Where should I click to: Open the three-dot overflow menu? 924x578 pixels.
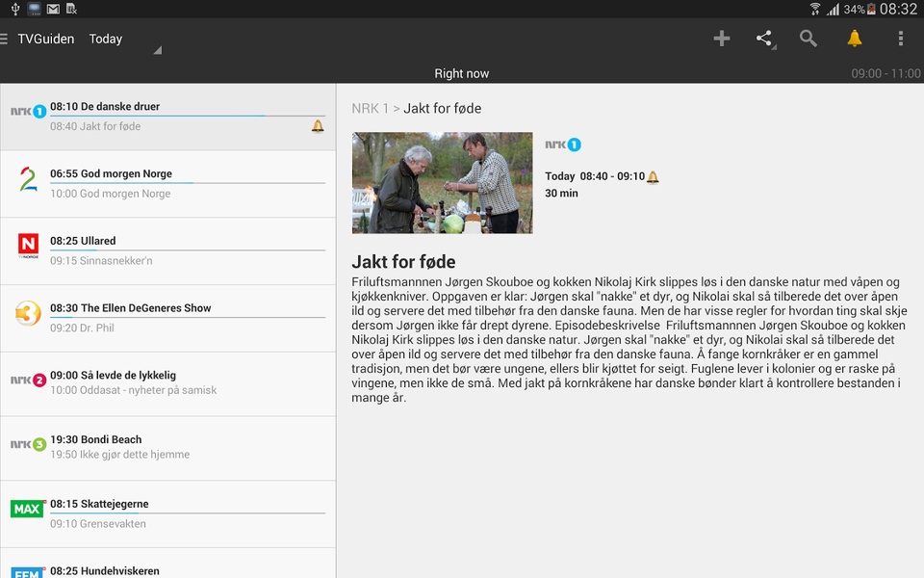901,39
